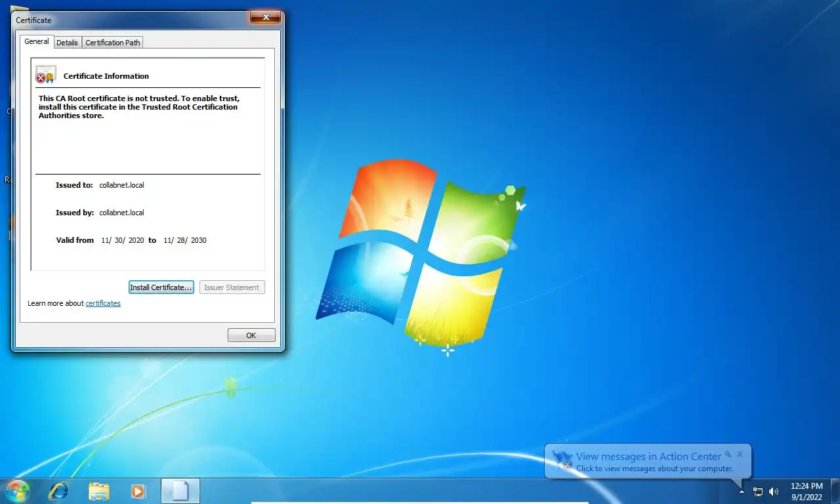Show hidden tray icons arrow
The height and width of the screenshot is (504, 840).
pos(742,492)
